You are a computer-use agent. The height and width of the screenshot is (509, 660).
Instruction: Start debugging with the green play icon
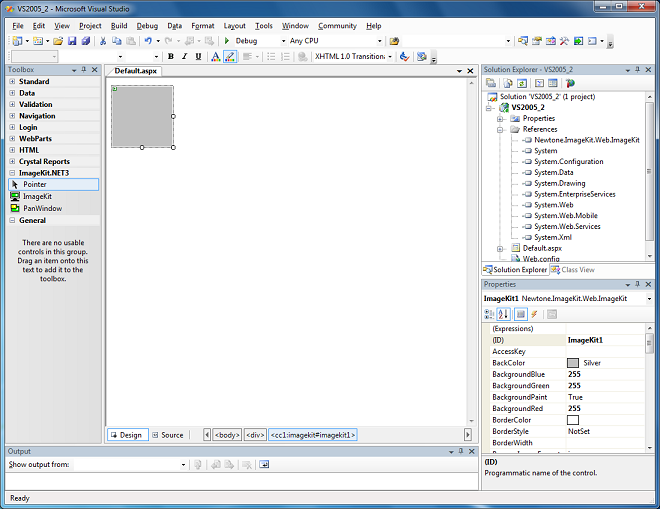click(227, 41)
